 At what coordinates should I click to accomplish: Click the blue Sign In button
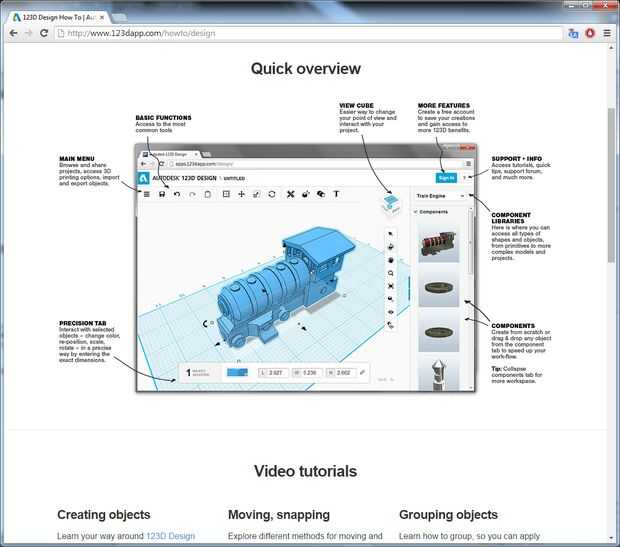tap(446, 178)
